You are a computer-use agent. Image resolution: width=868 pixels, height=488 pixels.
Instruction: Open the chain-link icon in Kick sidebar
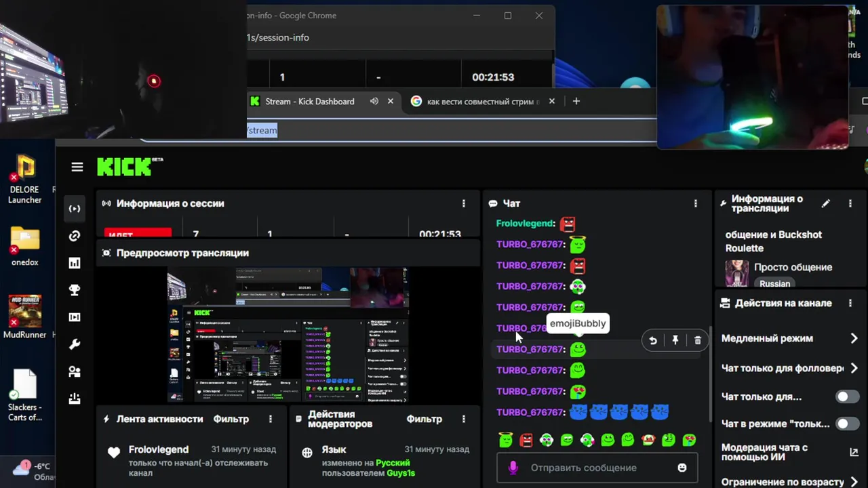pyautogui.click(x=75, y=236)
